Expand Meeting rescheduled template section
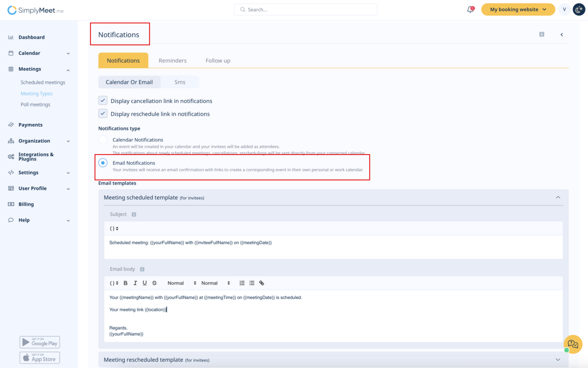 point(558,360)
